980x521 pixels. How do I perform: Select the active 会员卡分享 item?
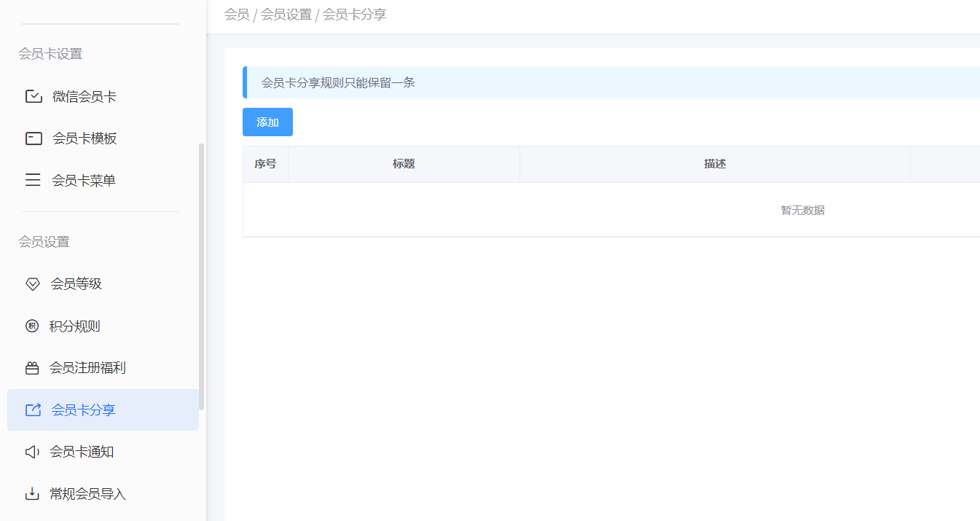(x=103, y=410)
